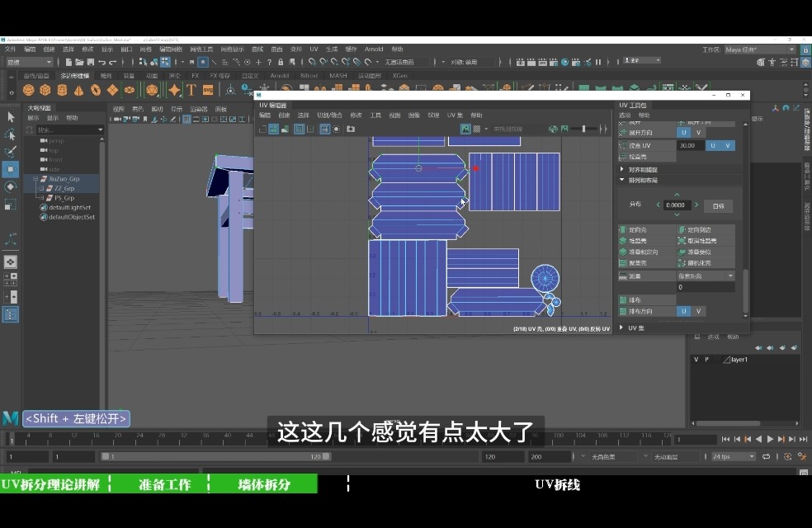
Task: Toggle the V button beside 展开方向
Action: tap(699, 132)
